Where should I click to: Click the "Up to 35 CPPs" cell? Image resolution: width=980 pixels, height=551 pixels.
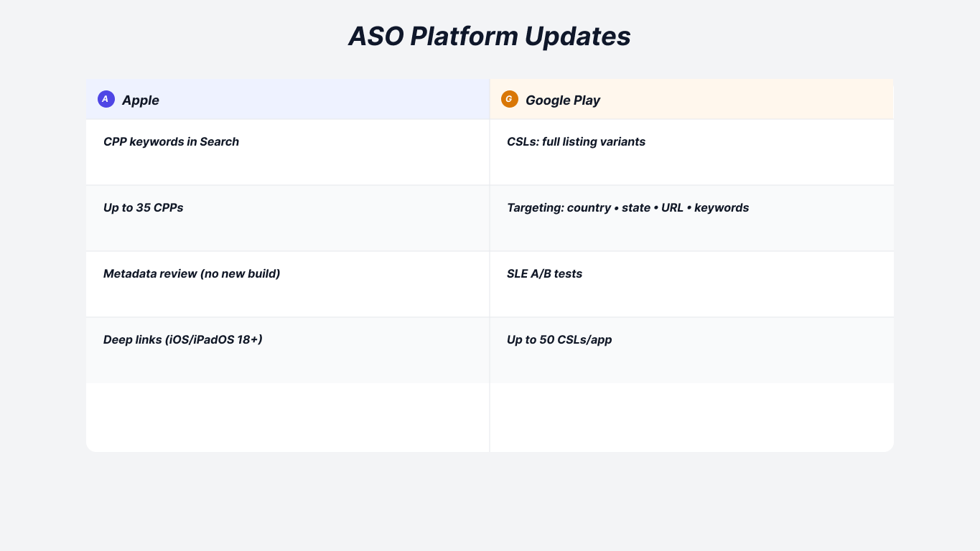pyautogui.click(x=143, y=208)
